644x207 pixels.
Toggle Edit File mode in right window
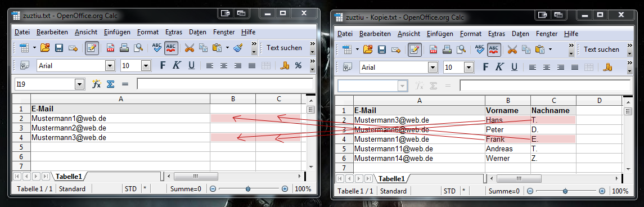(x=415, y=49)
